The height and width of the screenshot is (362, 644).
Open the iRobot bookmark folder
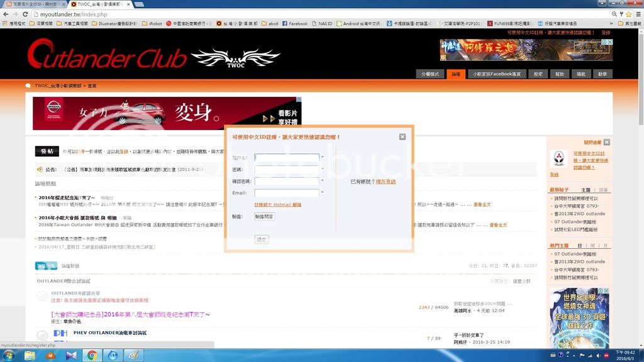(x=152, y=23)
